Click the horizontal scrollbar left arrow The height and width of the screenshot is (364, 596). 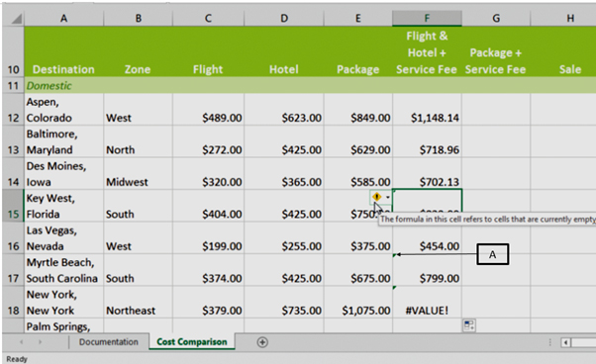tap(566, 343)
